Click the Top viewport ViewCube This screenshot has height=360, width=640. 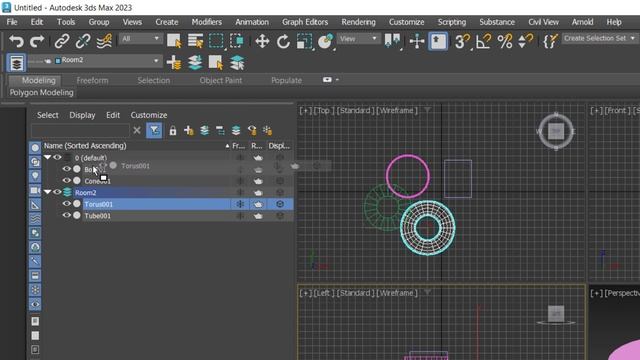point(556,131)
